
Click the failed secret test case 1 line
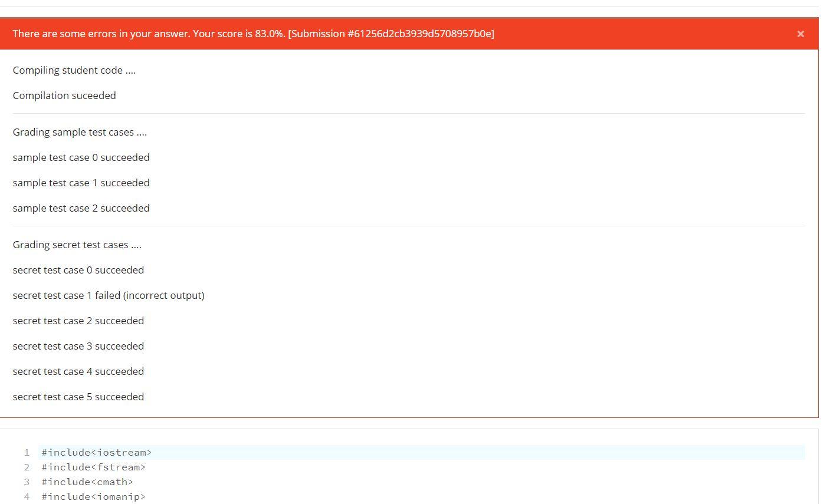[109, 295]
